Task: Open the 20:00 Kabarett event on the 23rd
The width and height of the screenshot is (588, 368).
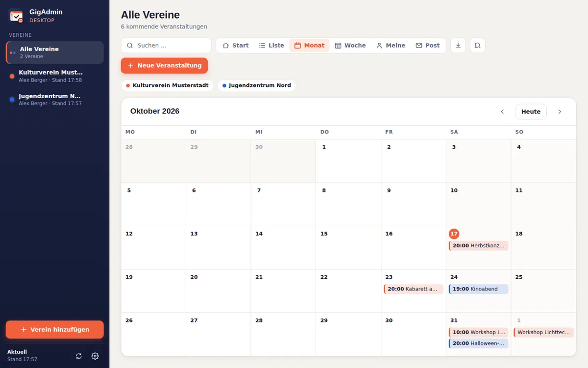Action: pos(414,289)
